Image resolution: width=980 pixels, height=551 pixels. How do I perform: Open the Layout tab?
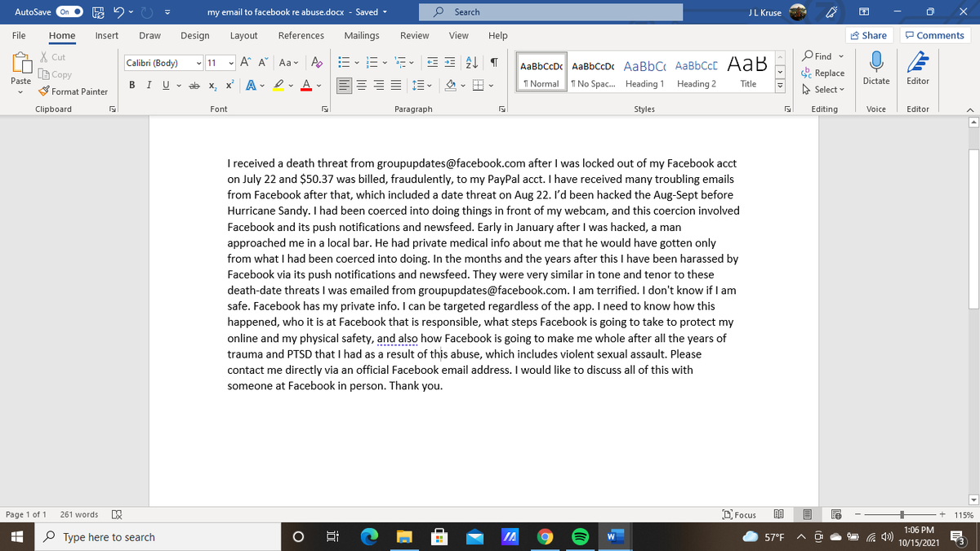point(243,36)
